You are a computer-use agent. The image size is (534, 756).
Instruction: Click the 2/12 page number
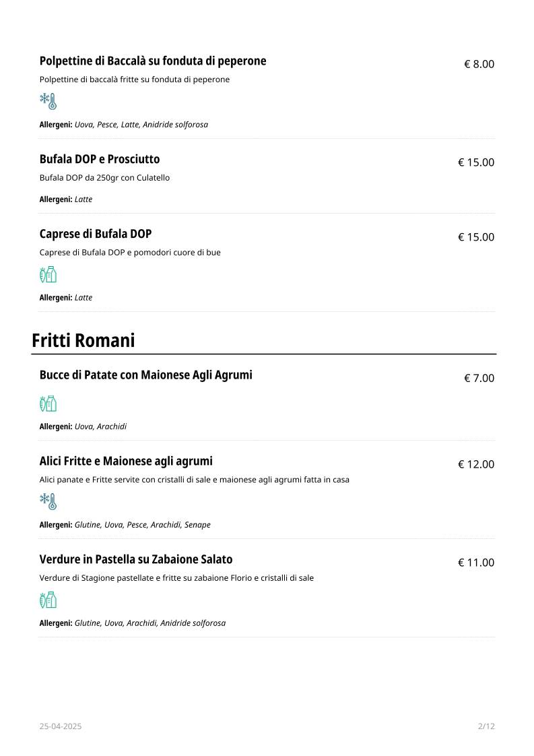point(486,726)
